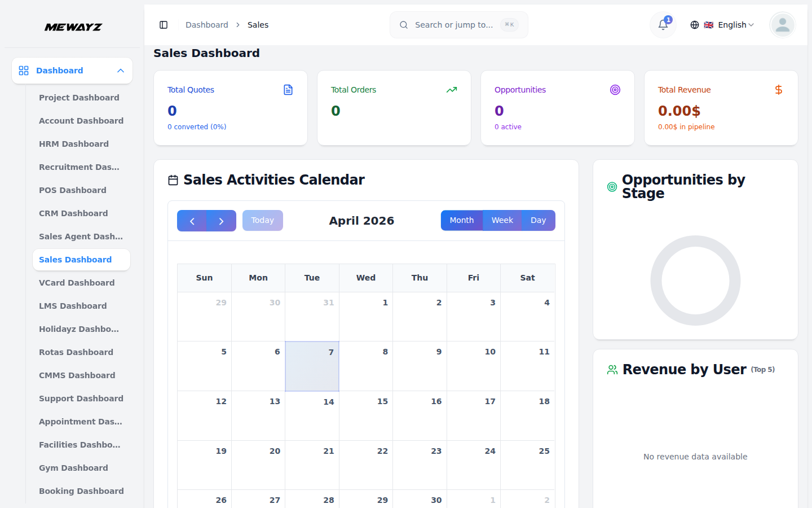Advance calendar with next arrow
The height and width of the screenshot is (508, 812).
point(220,220)
